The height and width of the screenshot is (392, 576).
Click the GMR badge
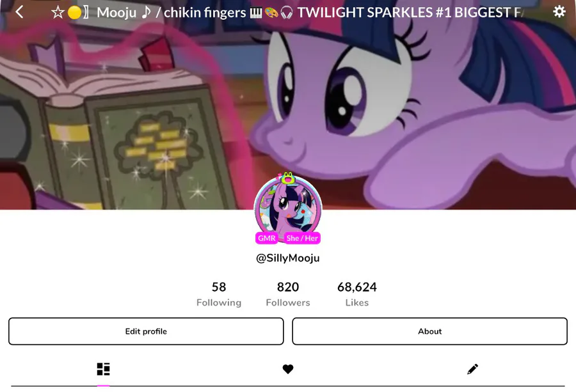point(267,239)
